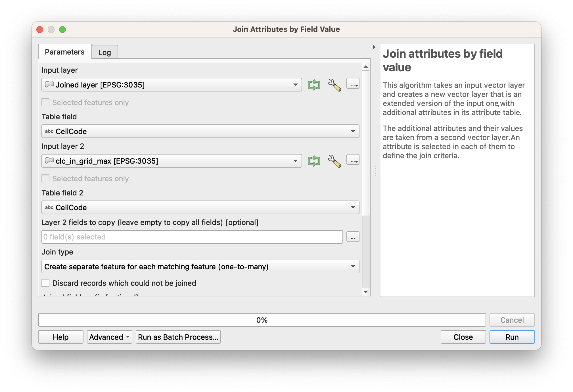Click Run as Batch Process button
This screenshot has width=573, height=392.
click(x=178, y=337)
